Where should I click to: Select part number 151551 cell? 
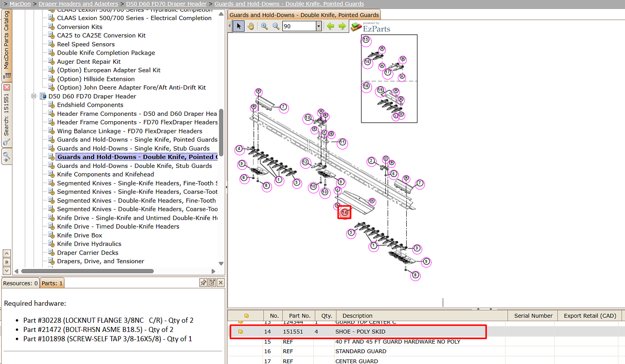point(293,332)
